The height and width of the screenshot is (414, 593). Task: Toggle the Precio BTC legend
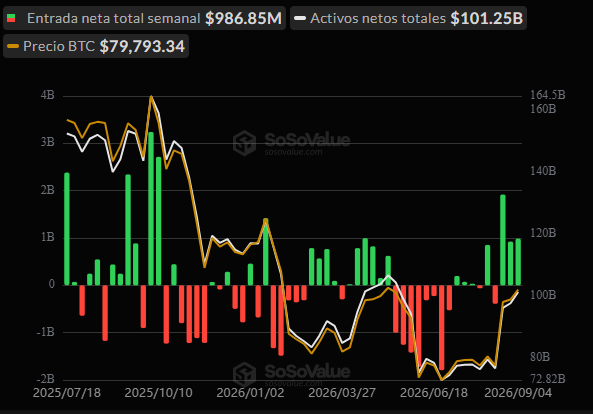pos(96,46)
